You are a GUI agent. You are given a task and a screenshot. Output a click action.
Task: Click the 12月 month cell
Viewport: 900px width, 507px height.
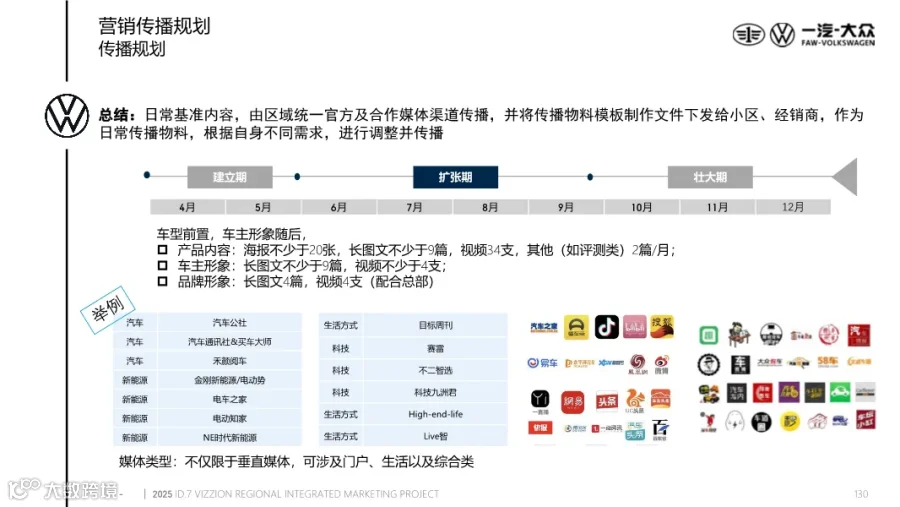point(793,207)
